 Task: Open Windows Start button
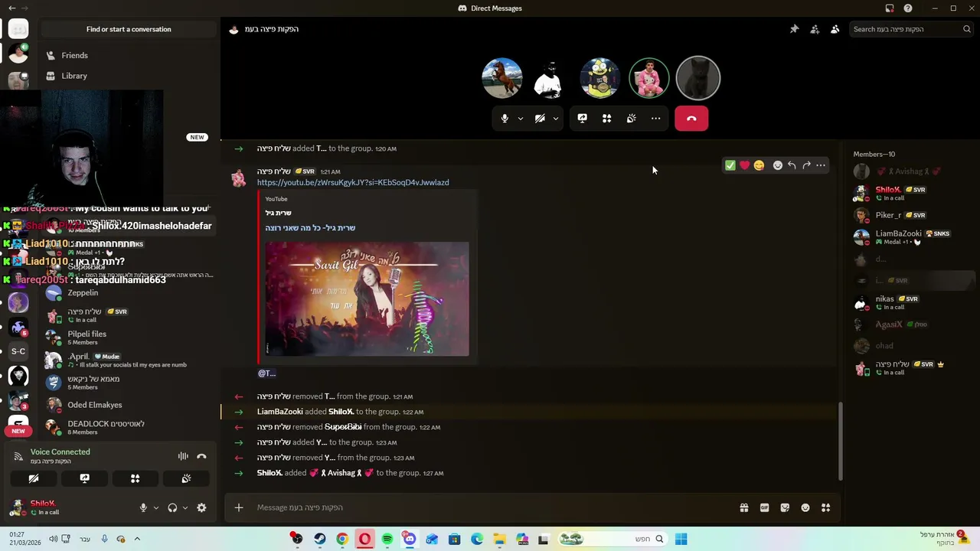681,539
